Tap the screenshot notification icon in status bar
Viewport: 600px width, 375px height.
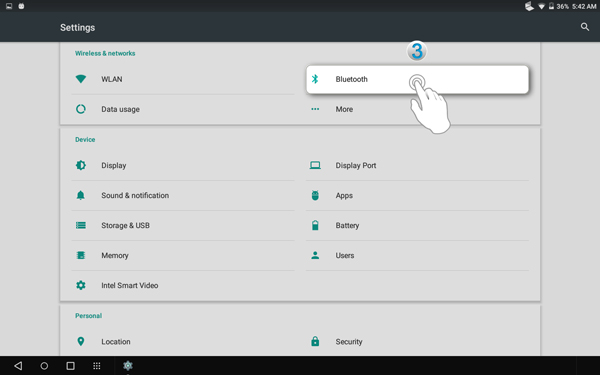click(9, 6)
